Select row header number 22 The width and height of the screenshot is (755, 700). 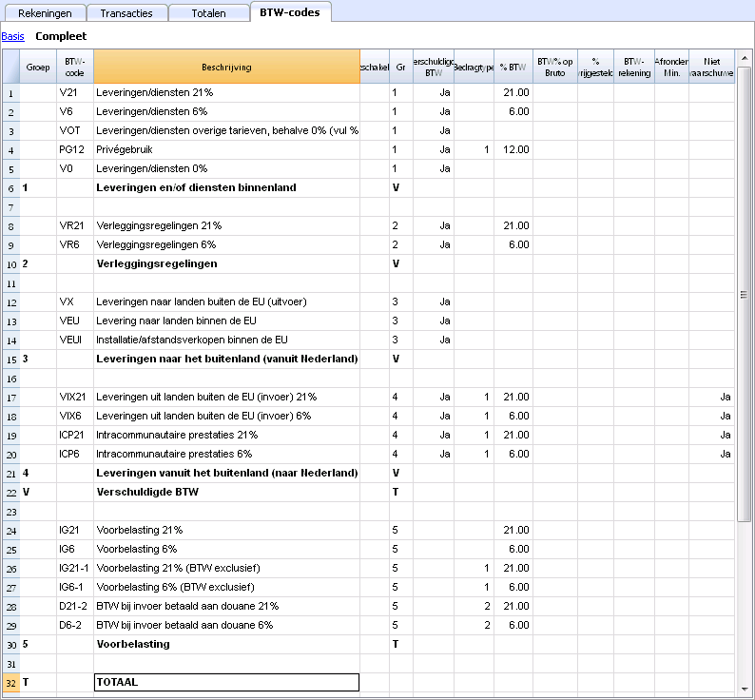click(x=11, y=492)
